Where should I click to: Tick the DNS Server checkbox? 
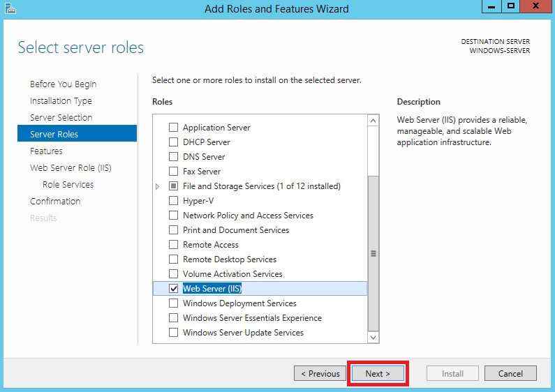[173, 157]
